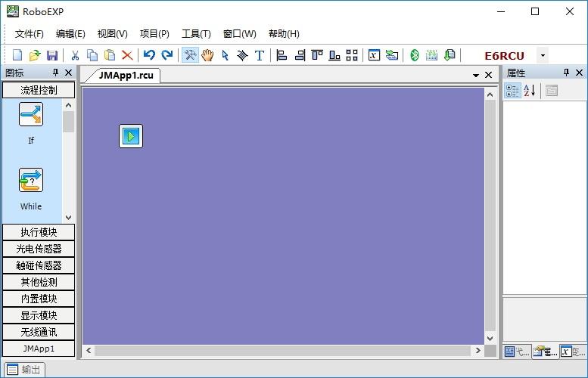
Task: Toggle categorized view in the properties panel
Action: 512,90
